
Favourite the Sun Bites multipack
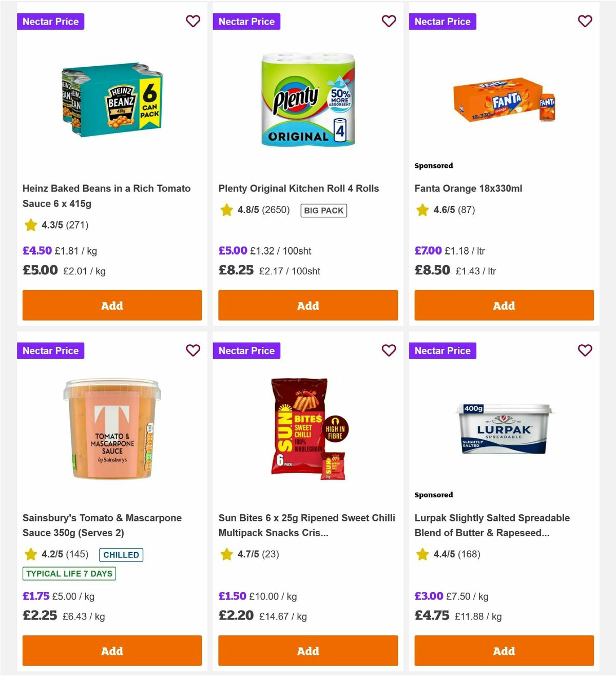point(389,350)
